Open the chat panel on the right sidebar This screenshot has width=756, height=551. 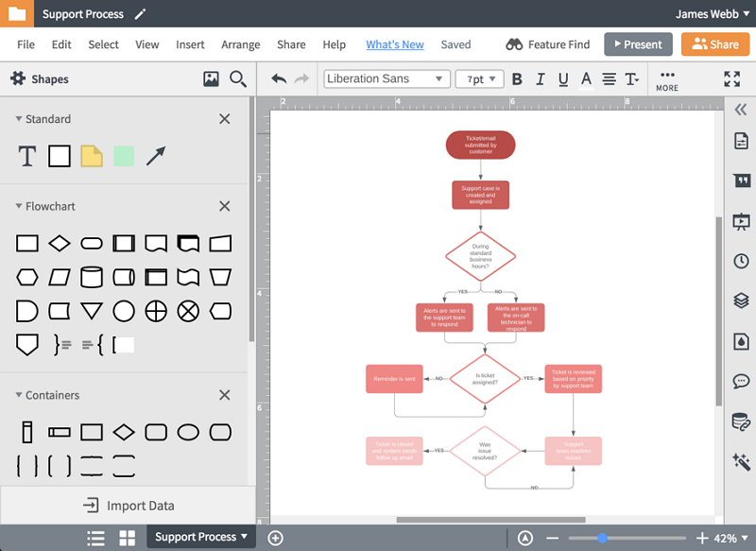(743, 379)
